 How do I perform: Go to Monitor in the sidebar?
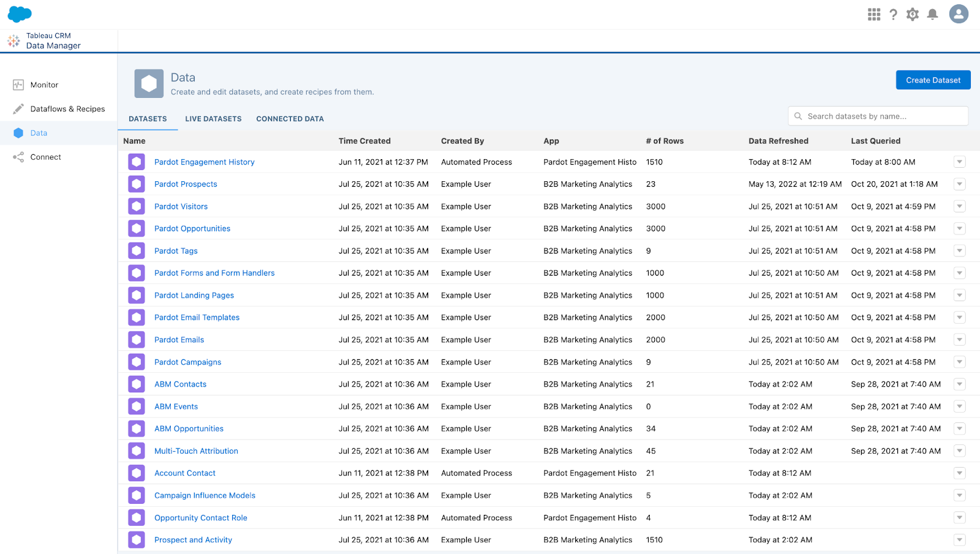click(x=59, y=85)
